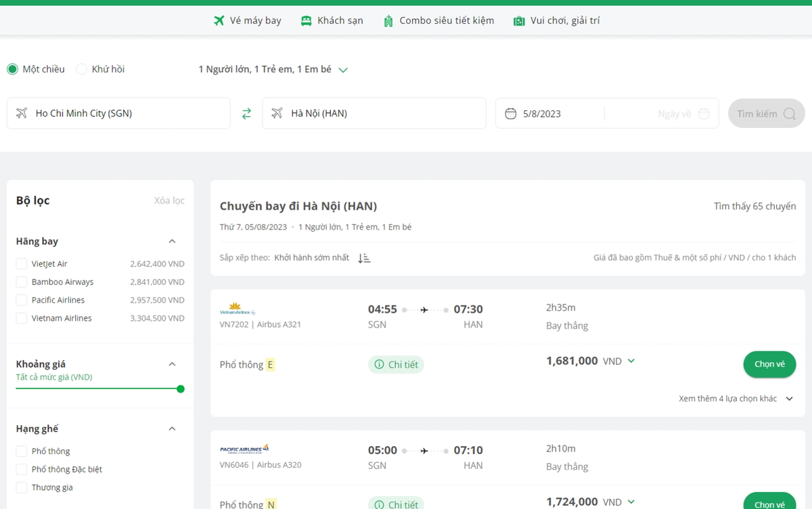Viewport: 812px width, 509px height.
Task: Open the passenger count dropdown
Action: 273,69
